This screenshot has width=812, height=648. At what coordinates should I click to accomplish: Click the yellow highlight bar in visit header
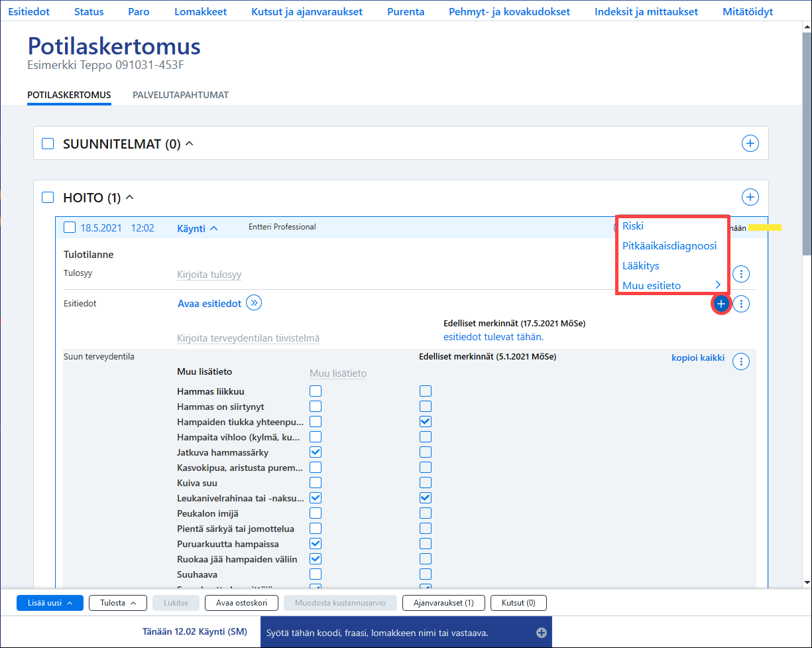(765, 227)
